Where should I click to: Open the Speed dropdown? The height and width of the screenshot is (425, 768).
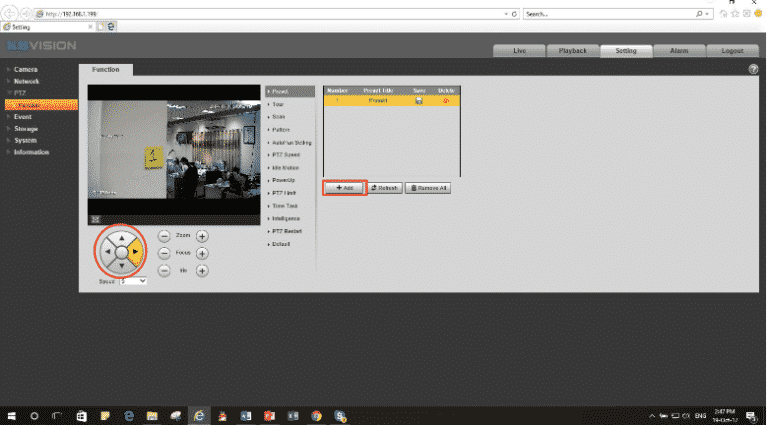click(133, 282)
